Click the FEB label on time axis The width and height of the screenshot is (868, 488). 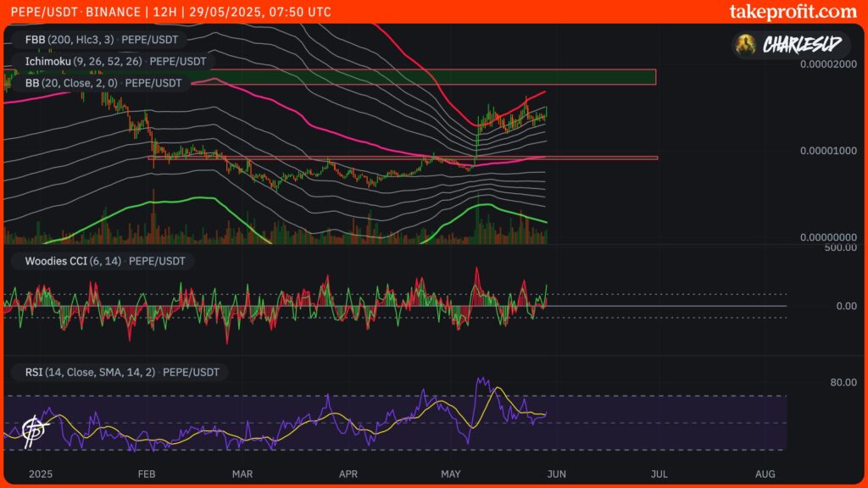point(146,474)
